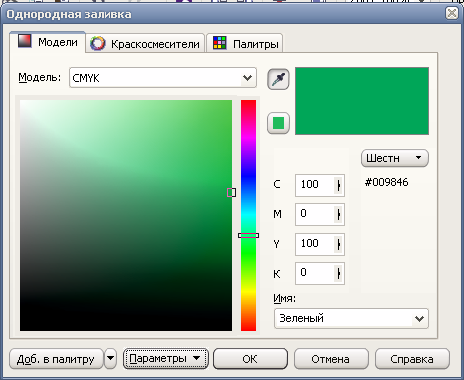This screenshot has width=464, height=380.
Task: Open the Краскосмесители tab
Action: click(x=145, y=43)
